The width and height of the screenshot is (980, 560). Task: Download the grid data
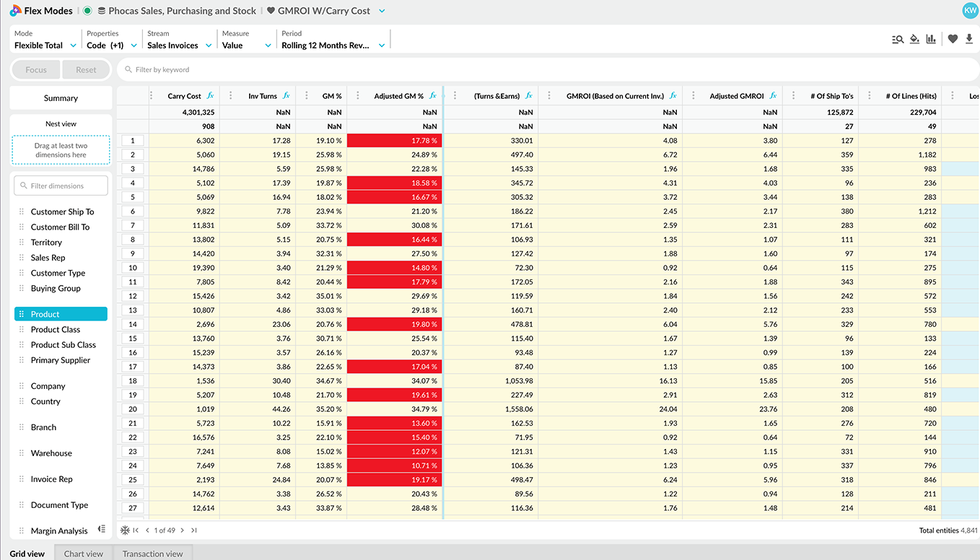click(971, 39)
